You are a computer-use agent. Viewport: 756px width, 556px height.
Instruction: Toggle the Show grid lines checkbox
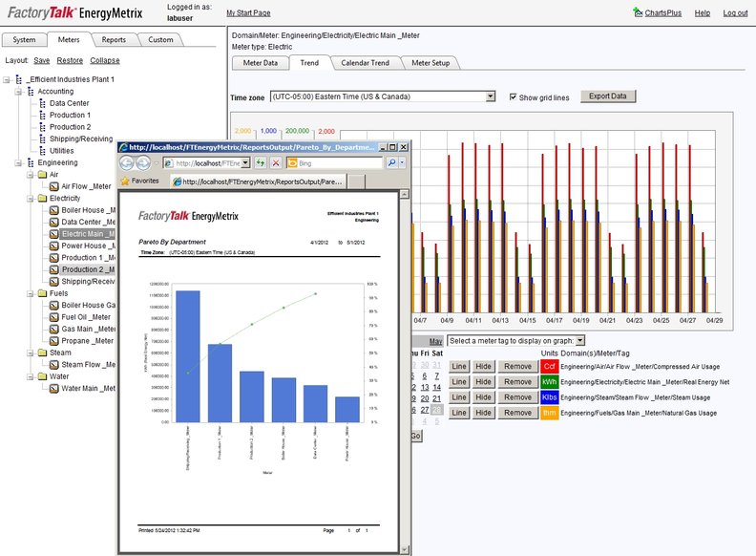(513, 97)
